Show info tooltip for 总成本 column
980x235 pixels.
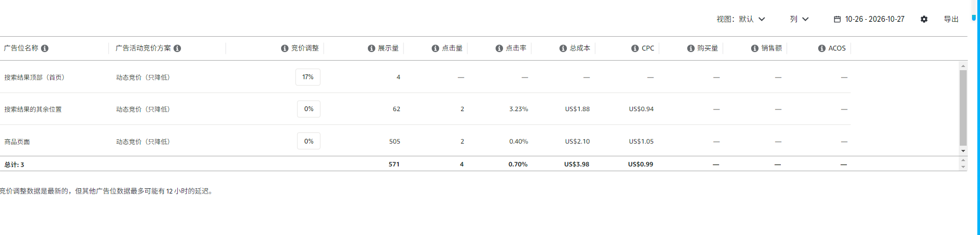click(563, 48)
